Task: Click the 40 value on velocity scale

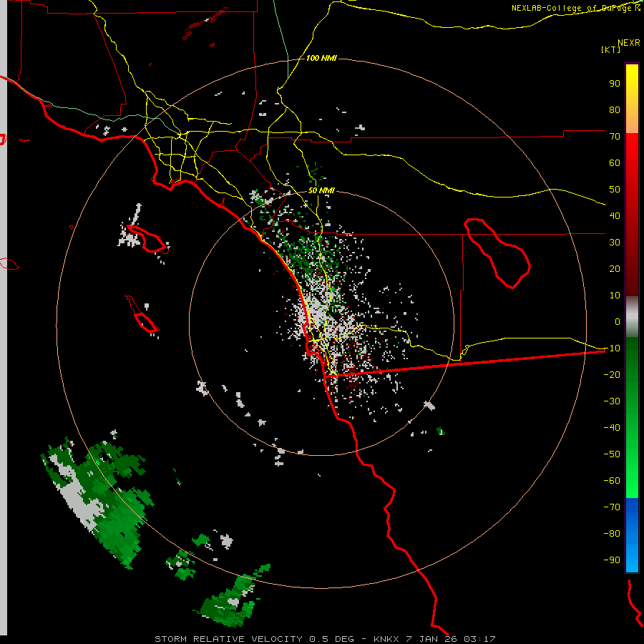Action: (x=615, y=216)
